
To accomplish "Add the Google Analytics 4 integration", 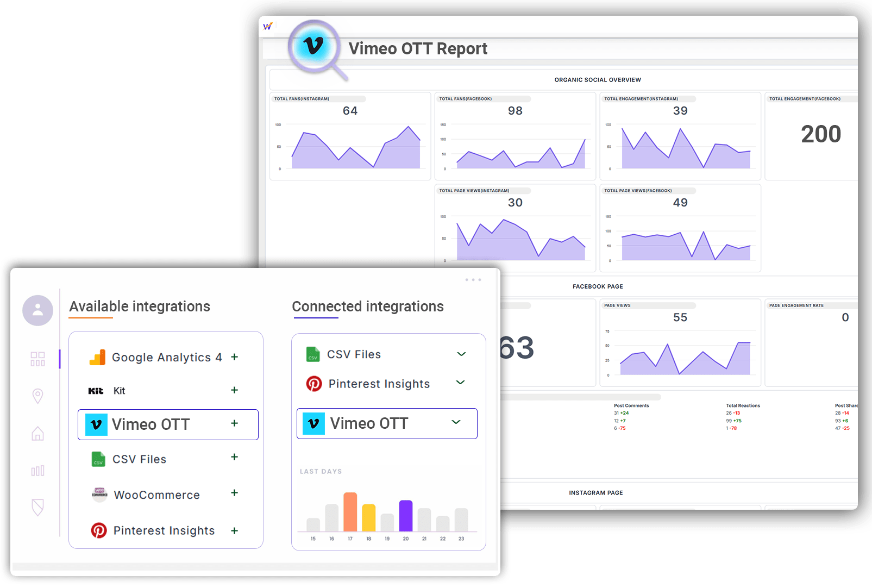I will click(234, 357).
